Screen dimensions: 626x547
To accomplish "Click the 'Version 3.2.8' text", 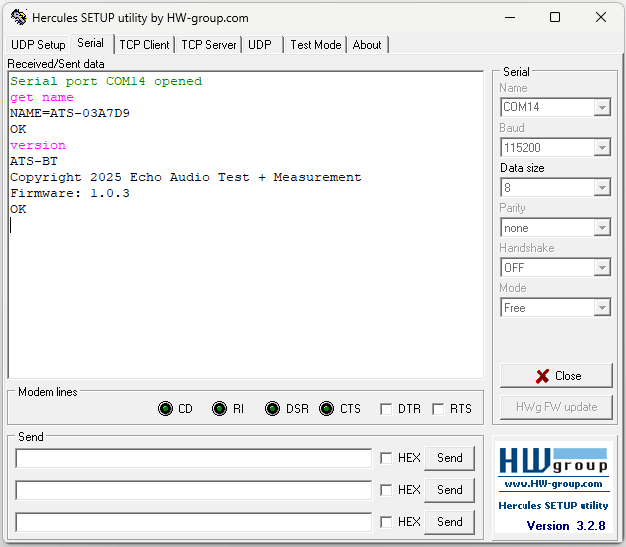I will (x=566, y=525).
